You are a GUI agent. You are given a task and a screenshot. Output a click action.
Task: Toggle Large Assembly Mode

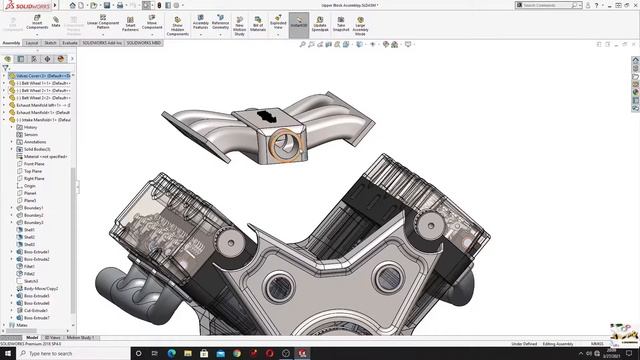click(360, 26)
